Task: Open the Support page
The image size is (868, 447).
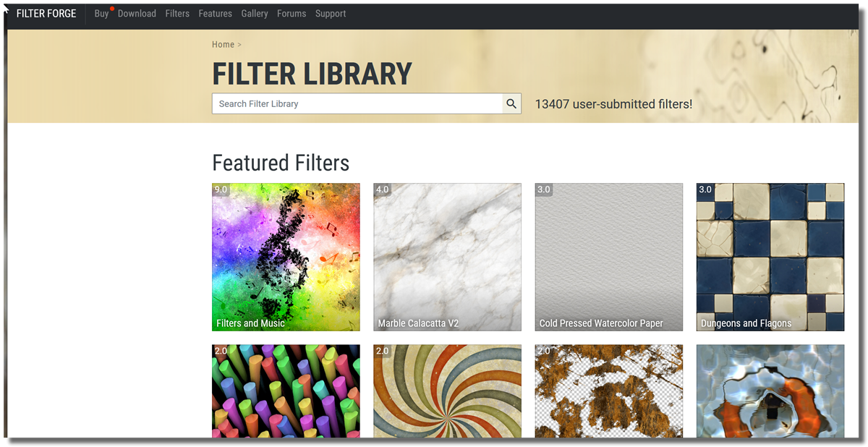Action: coord(331,14)
